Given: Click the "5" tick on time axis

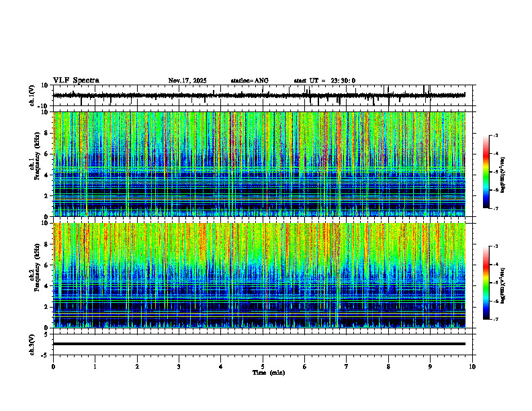Looking at the screenshot, I should 263,367.
